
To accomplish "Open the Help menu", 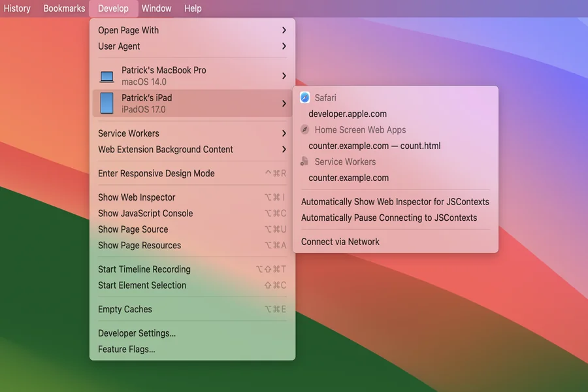I will tap(191, 8).
